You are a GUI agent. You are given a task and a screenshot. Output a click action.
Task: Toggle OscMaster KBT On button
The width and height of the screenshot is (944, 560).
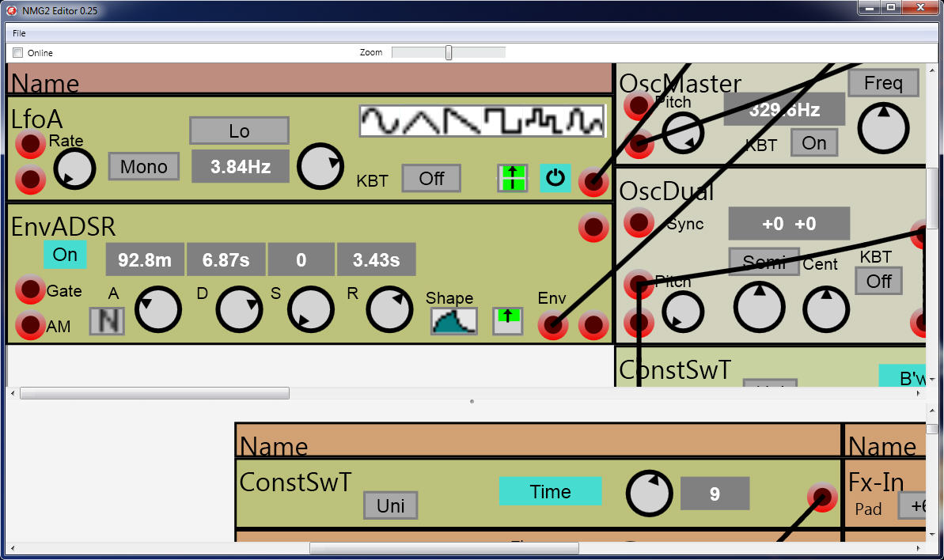click(814, 142)
